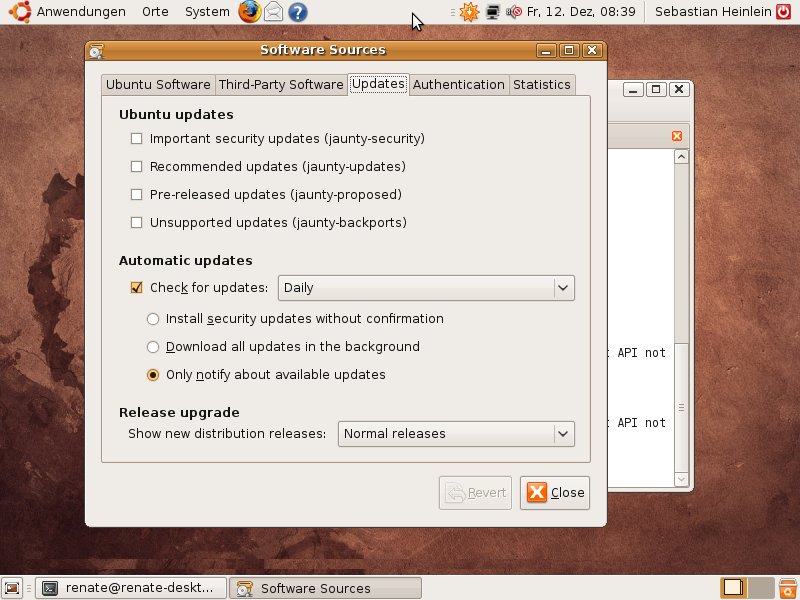
Task: Switch to the Authentication tab
Action: 459,85
